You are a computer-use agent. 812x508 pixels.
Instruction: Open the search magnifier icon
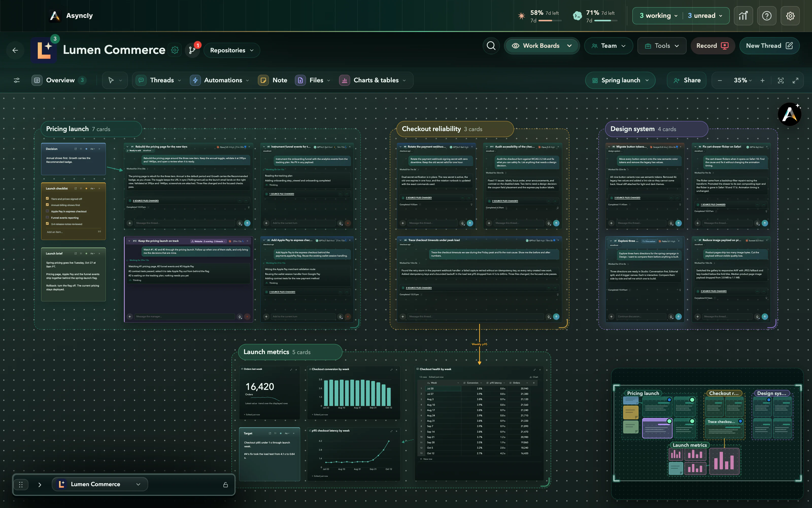(x=491, y=46)
